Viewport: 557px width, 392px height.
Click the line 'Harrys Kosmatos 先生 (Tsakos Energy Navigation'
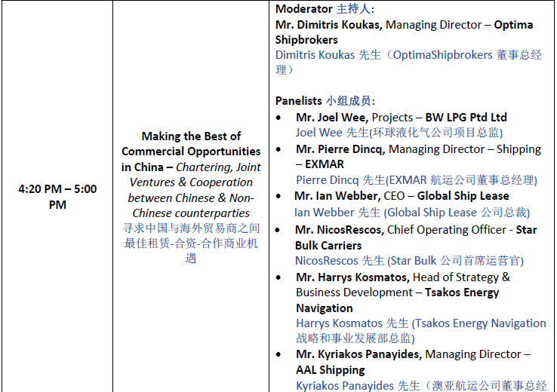[x=421, y=323]
